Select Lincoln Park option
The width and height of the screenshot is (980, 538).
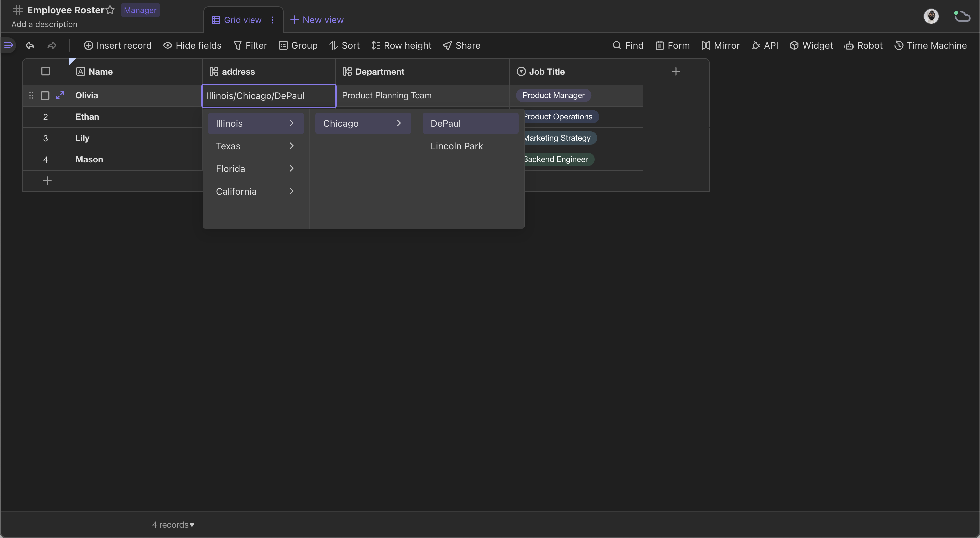[x=470, y=146]
